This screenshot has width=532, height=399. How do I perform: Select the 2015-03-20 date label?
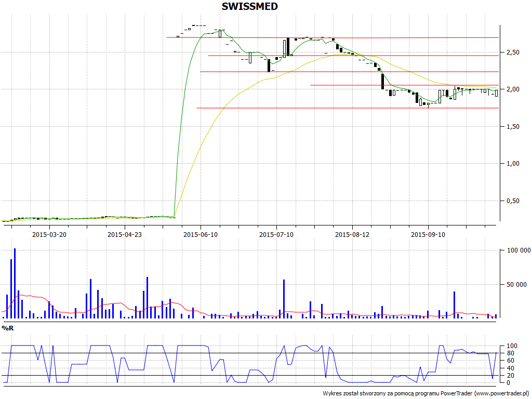(49, 234)
